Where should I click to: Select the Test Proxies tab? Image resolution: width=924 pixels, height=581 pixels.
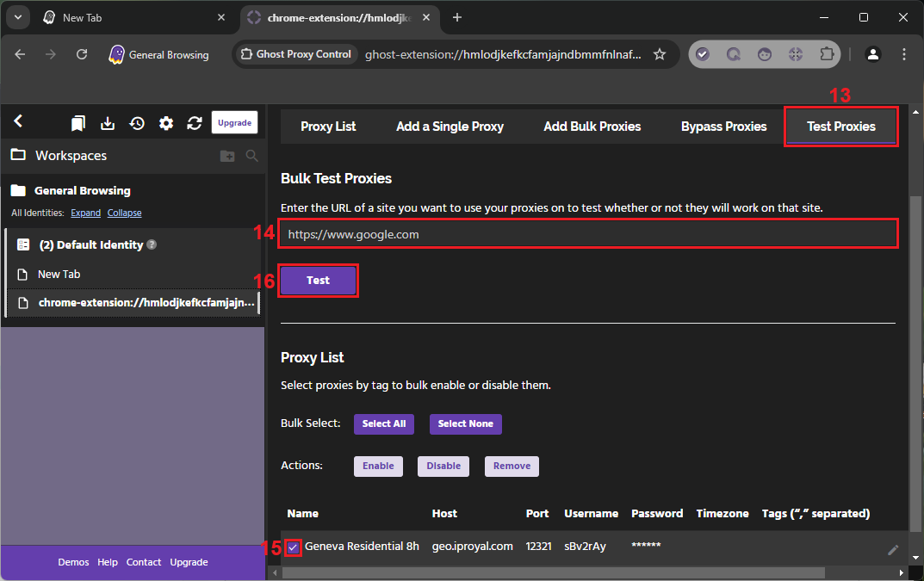(x=841, y=127)
